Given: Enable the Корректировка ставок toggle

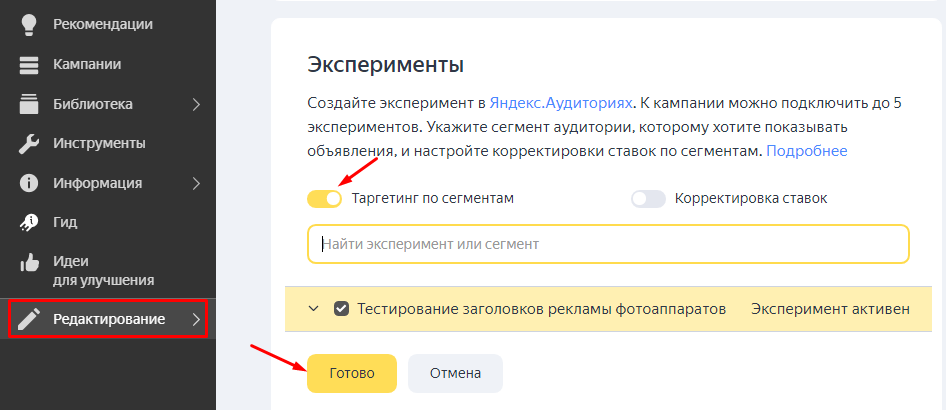Looking at the screenshot, I should (648, 198).
